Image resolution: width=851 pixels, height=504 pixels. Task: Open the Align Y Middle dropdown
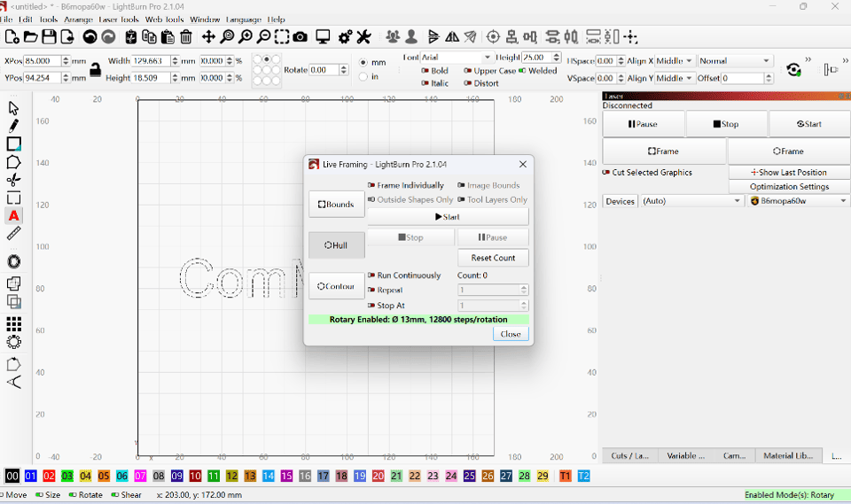tap(675, 78)
